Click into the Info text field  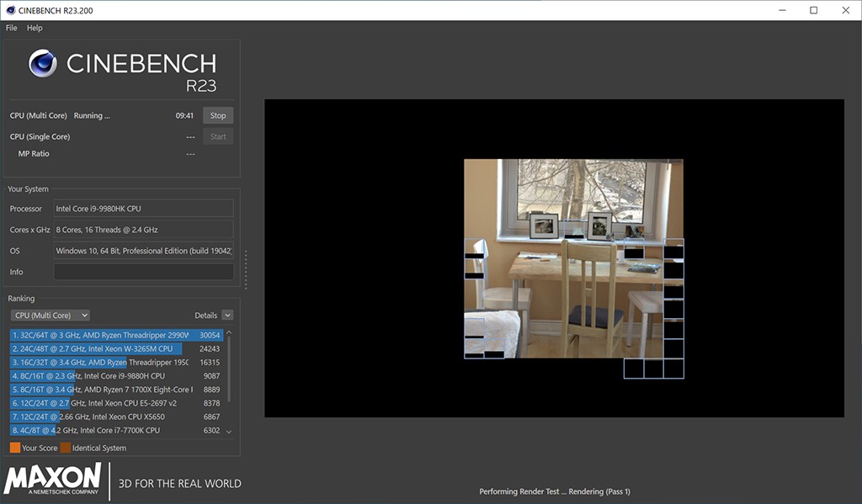143,272
